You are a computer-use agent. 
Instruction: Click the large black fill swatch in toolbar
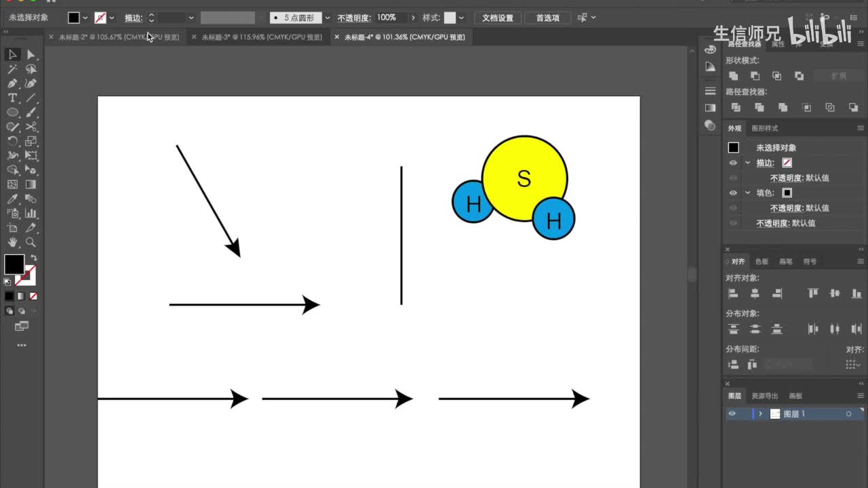pyautogui.click(x=14, y=264)
